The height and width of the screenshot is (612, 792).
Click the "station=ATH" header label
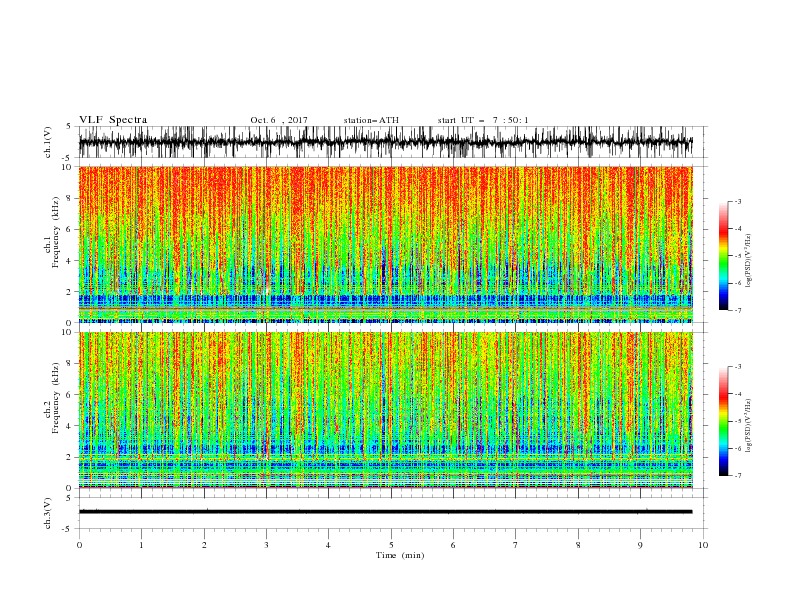[371, 120]
